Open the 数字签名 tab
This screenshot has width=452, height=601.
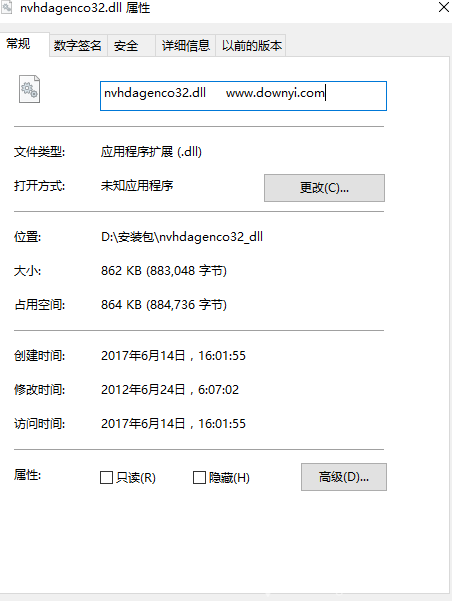pyautogui.click(x=78, y=46)
